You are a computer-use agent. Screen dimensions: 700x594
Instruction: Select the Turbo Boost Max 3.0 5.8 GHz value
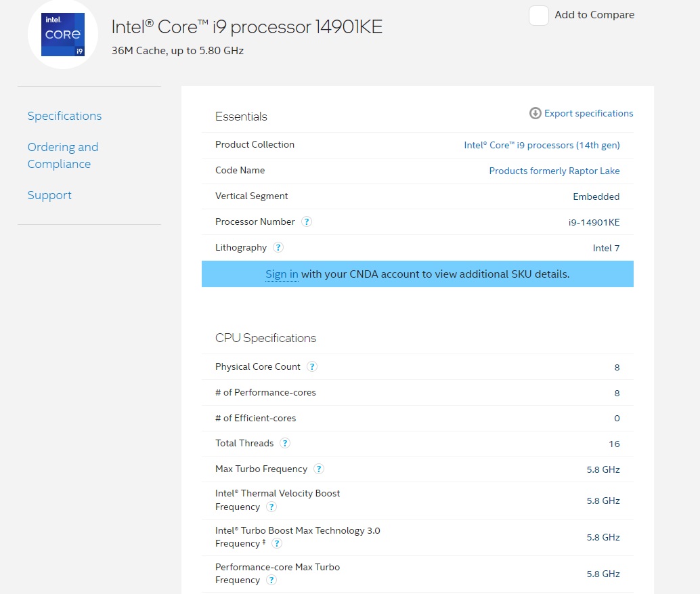coord(603,537)
